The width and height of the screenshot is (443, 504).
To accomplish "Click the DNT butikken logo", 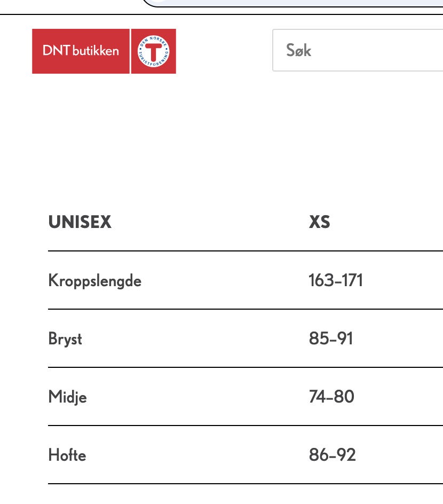I will [104, 51].
